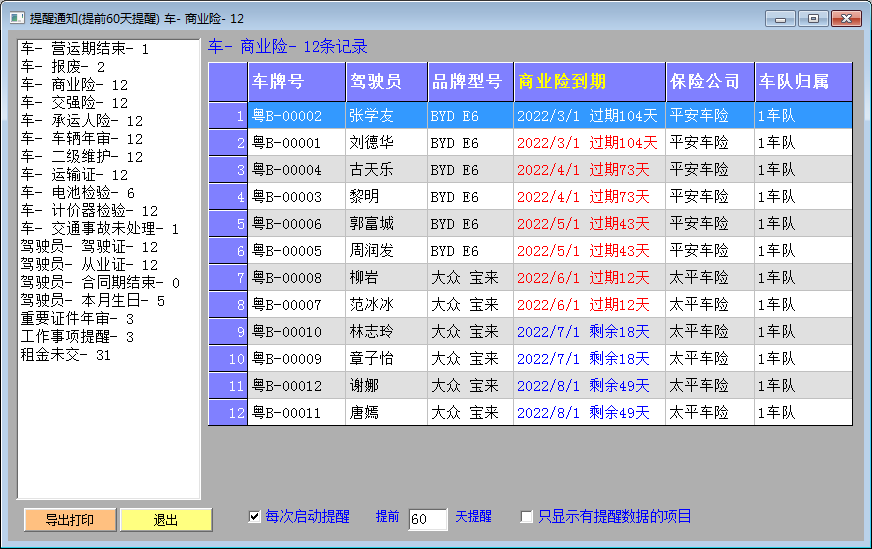Click driver cell 黎明

coord(387,197)
